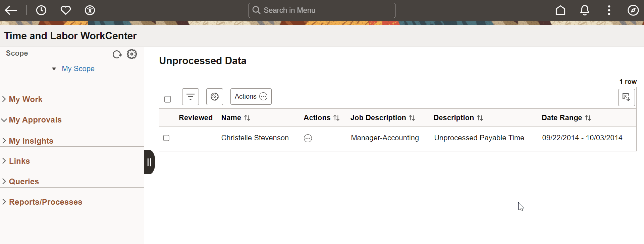
Task: Tick the select-all rows checkbox
Action: pyautogui.click(x=168, y=99)
